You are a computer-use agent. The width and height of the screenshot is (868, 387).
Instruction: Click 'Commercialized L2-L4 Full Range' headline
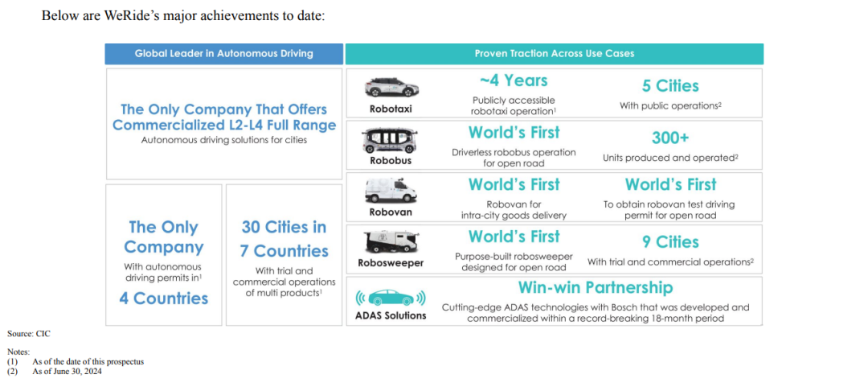[223, 125]
